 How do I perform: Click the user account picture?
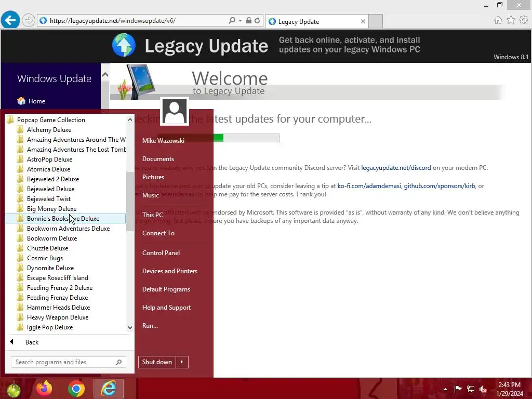(x=175, y=111)
